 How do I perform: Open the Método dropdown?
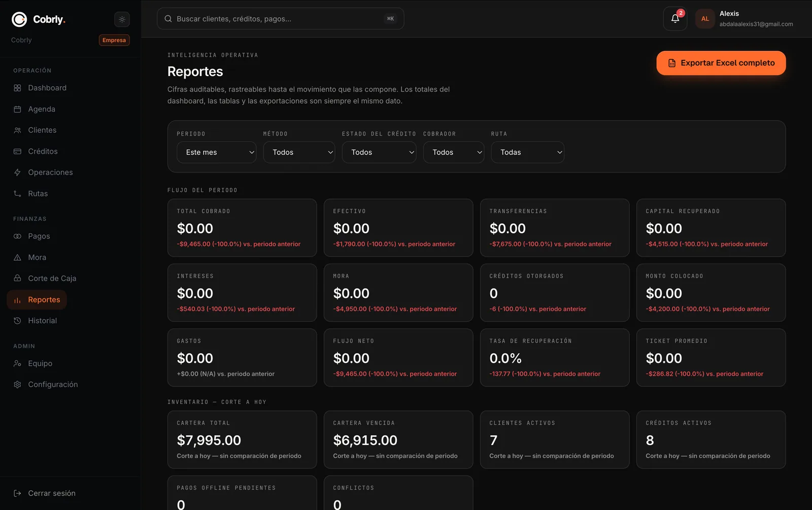pyautogui.click(x=299, y=152)
